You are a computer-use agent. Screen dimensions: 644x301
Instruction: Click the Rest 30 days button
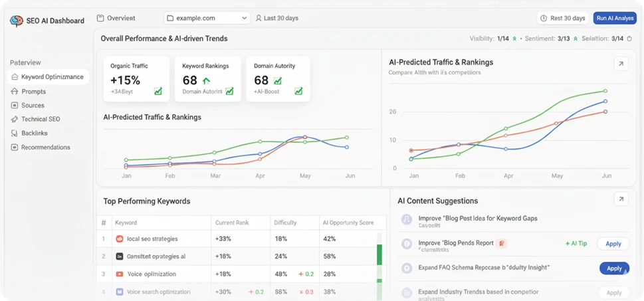[x=563, y=18]
